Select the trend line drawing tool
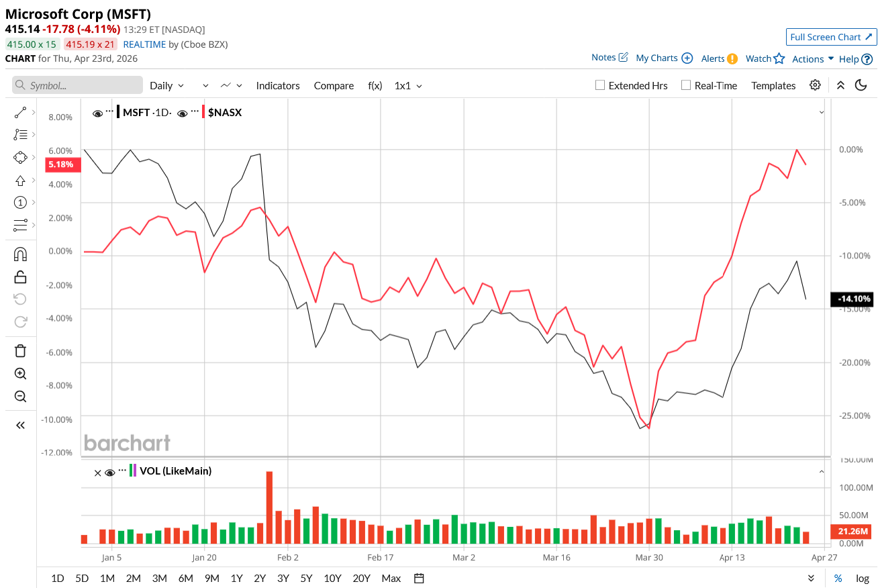This screenshot has width=878, height=588. click(x=20, y=113)
